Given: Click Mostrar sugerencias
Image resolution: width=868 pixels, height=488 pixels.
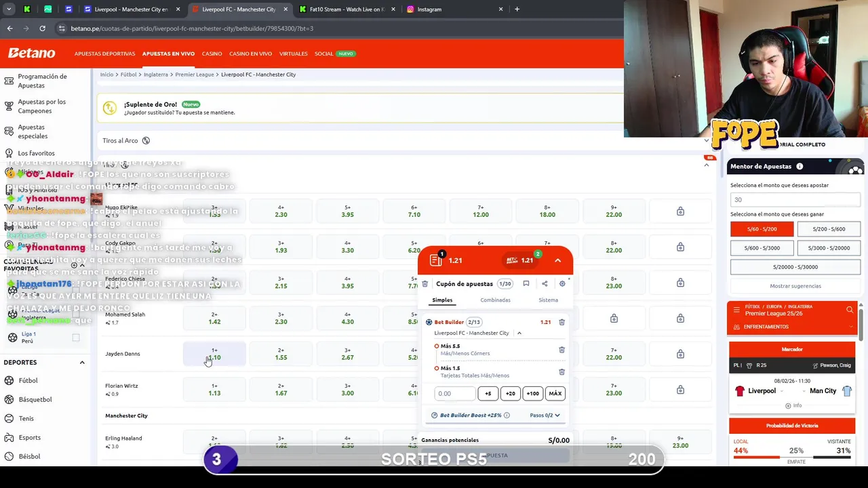Looking at the screenshot, I should click(x=795, y=286).
